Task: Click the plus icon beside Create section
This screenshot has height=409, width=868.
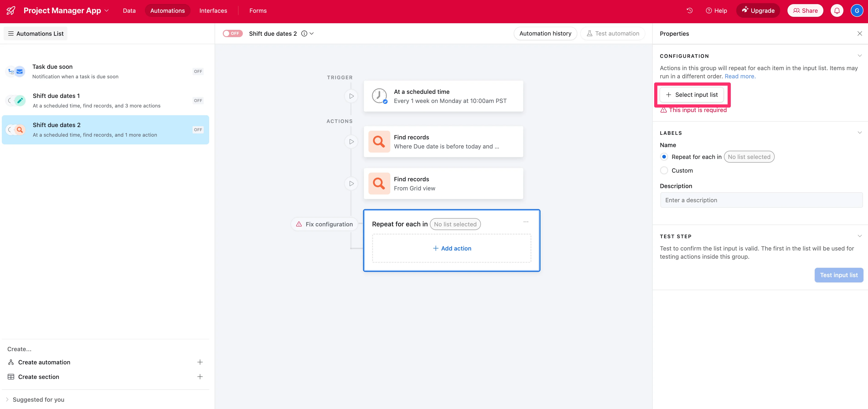Action: click(x=200, y=377)
